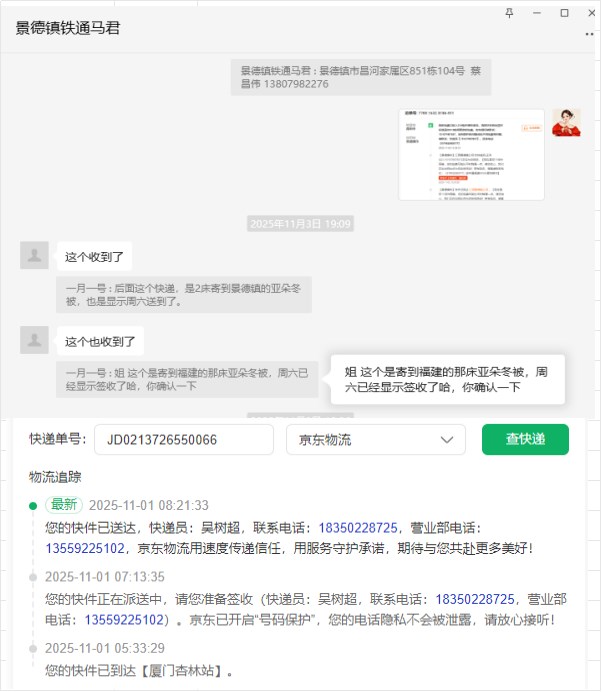Click gray avatar beside '这个收到了'
The image size is (602, 692).
(34, 255)
